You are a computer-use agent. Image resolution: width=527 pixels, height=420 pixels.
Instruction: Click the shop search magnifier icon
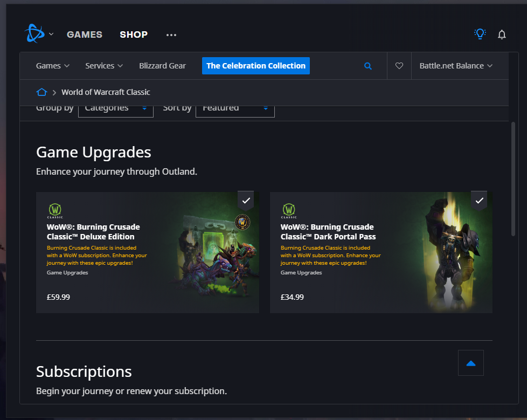(x=368, y=66)
